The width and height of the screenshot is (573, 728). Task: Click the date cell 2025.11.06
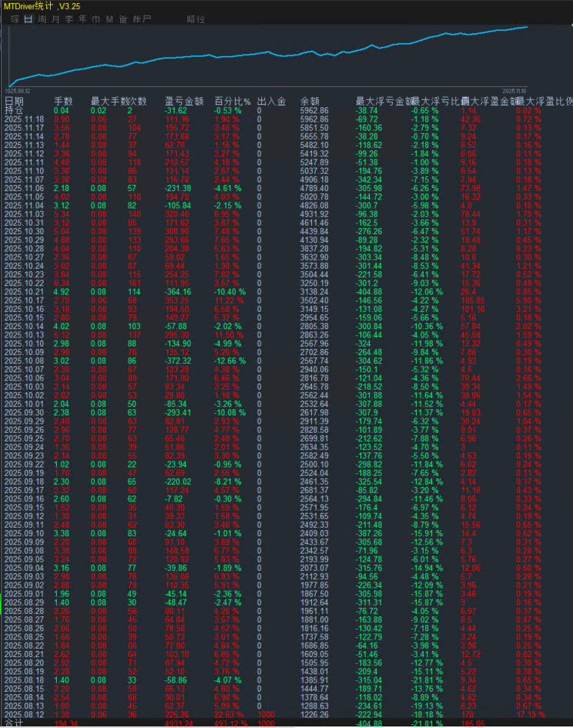[24, 189]
